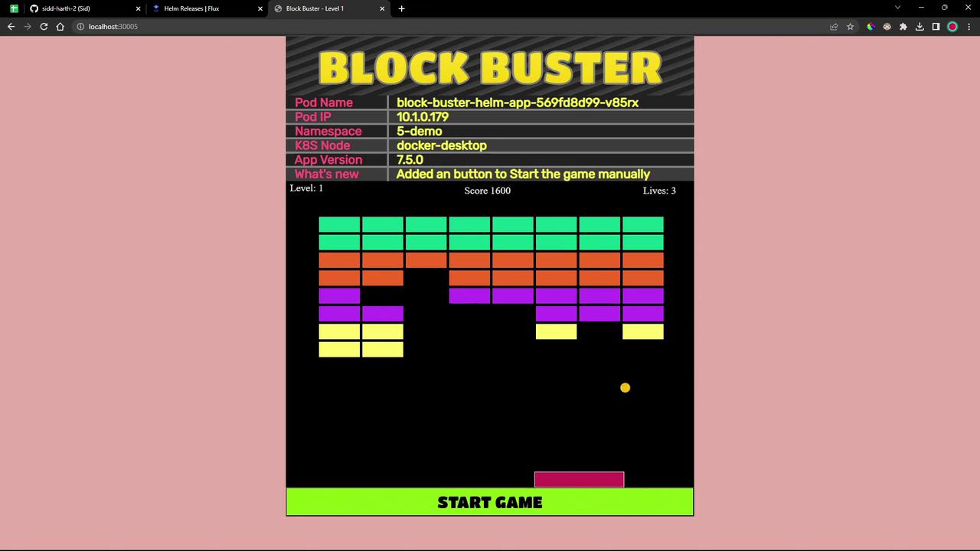Screen dimensions: 980x551
Task: Open the round face extension icon
Action: click(x=887, y=27)
